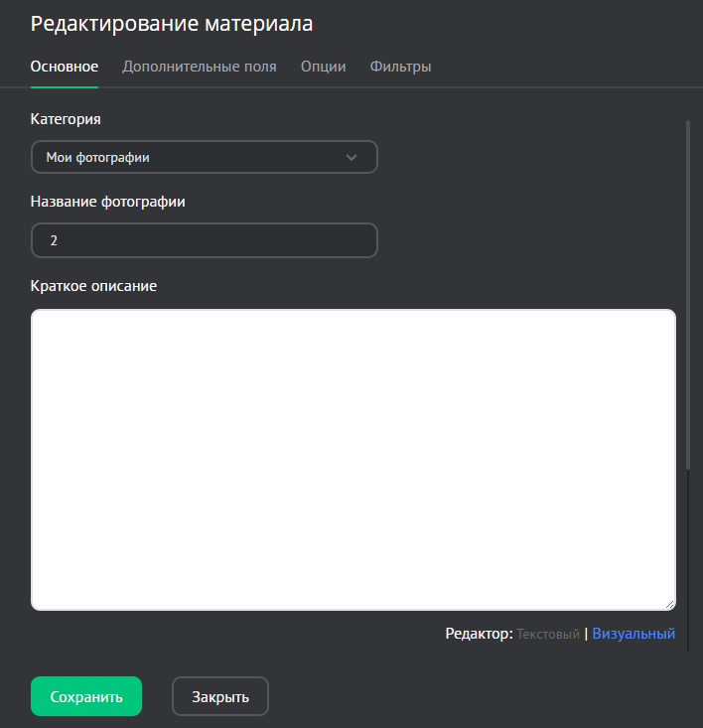Click inside the Краткое описание text area
The width and height of the screenshot is (703, 728).
click(x=352, y=459)
